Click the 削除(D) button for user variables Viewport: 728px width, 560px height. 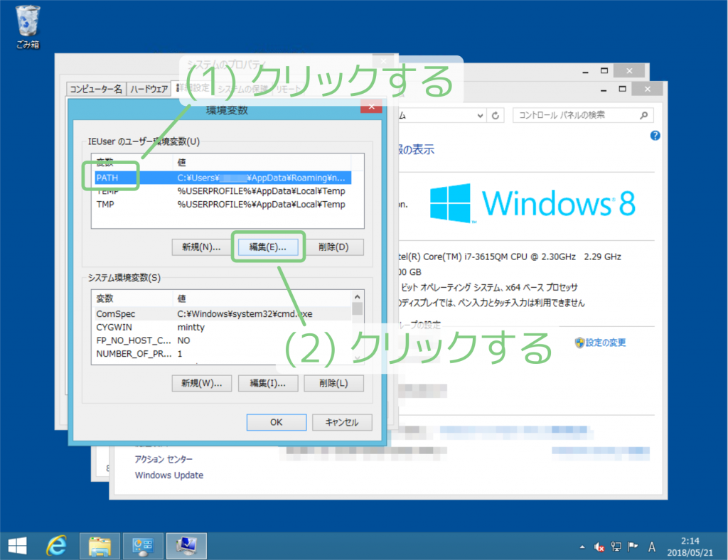pos(333,247)
